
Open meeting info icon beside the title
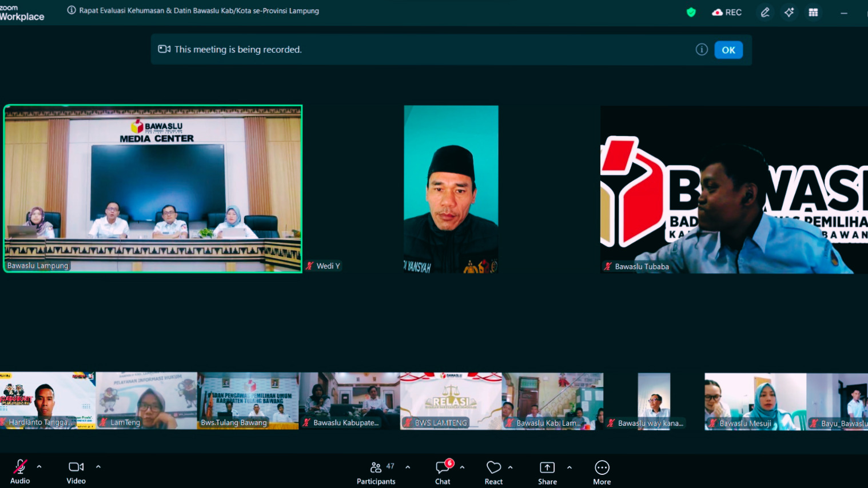point(71,10)
